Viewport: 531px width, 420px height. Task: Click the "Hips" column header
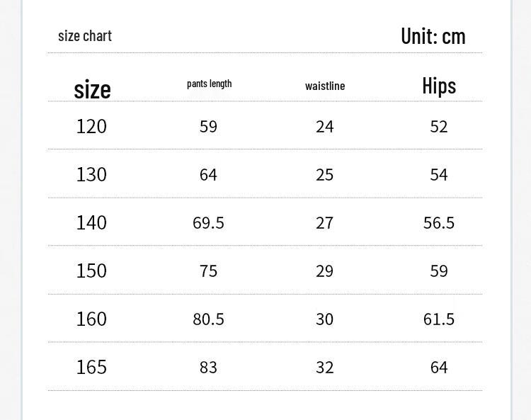439,86
